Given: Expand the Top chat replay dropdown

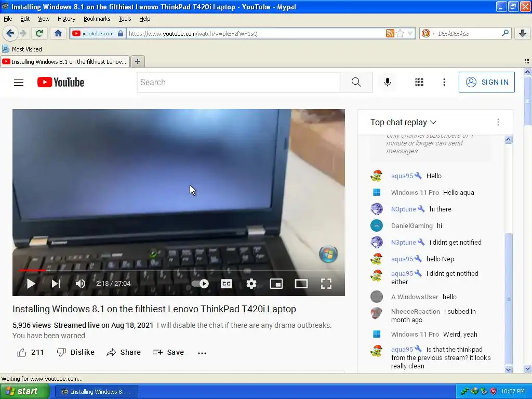Looking at the screenshot, I should click(x=403, y=122).
